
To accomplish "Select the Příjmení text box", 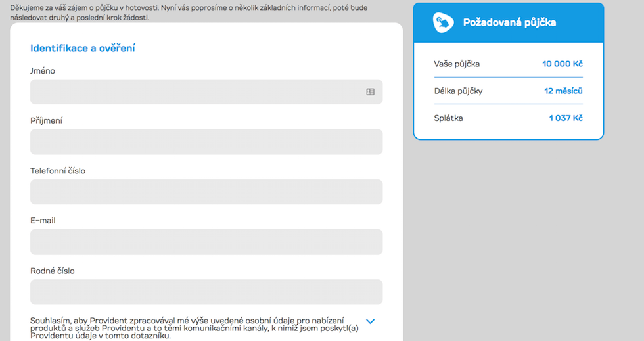I will 206,142.
